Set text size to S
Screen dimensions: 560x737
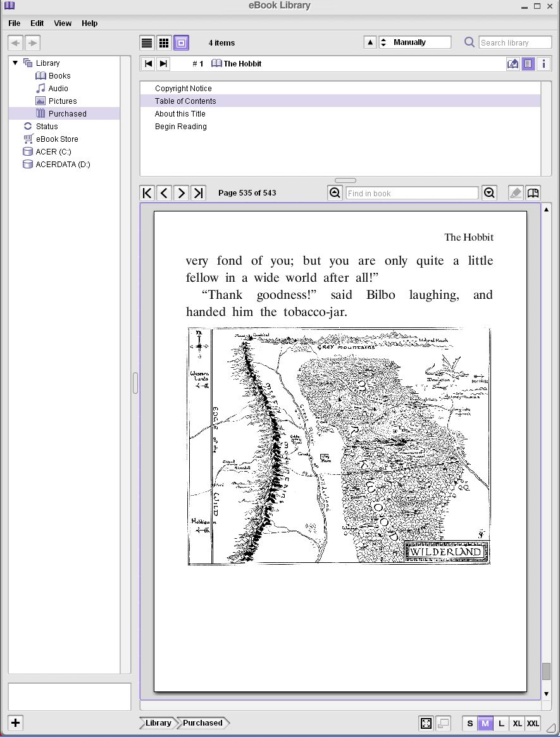point(470,723)
